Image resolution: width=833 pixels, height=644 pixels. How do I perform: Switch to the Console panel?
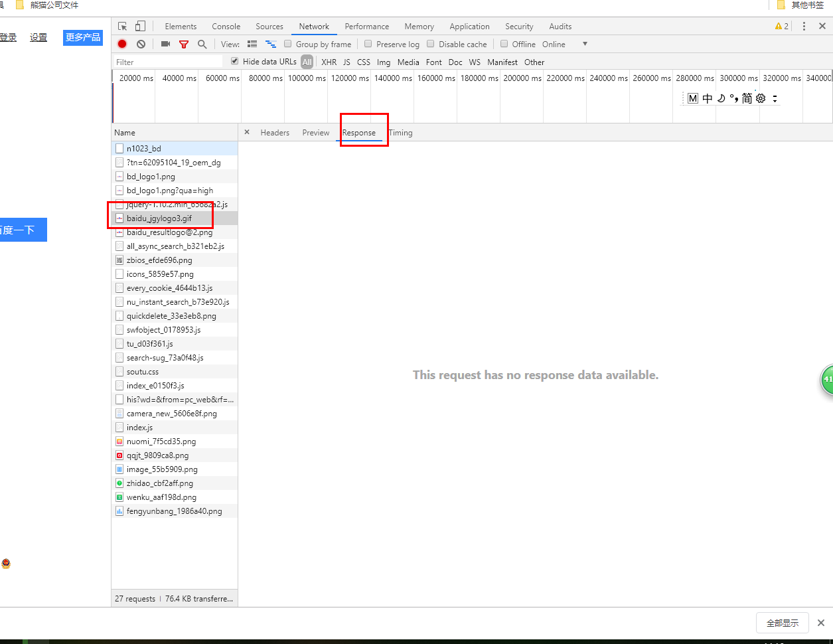226,27
